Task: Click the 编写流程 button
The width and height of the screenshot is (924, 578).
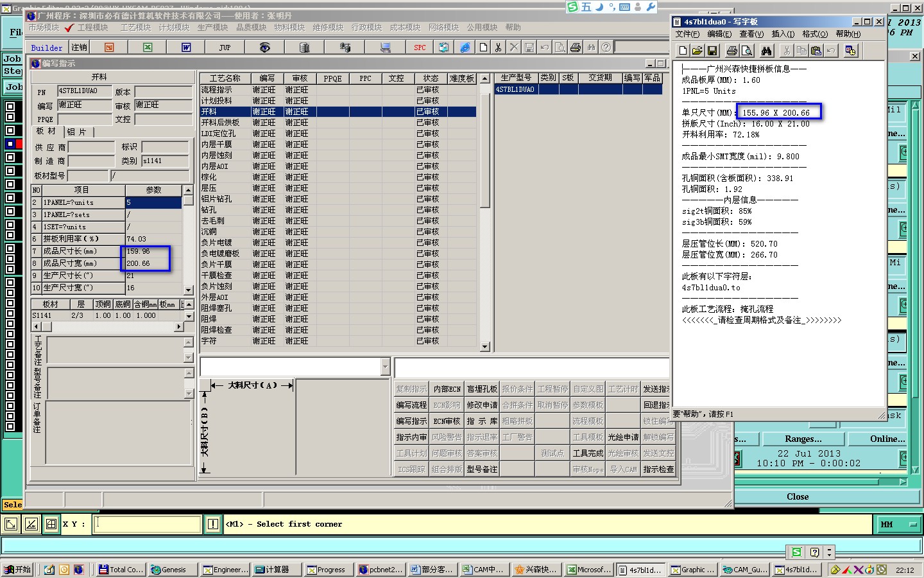Action: 411,405
